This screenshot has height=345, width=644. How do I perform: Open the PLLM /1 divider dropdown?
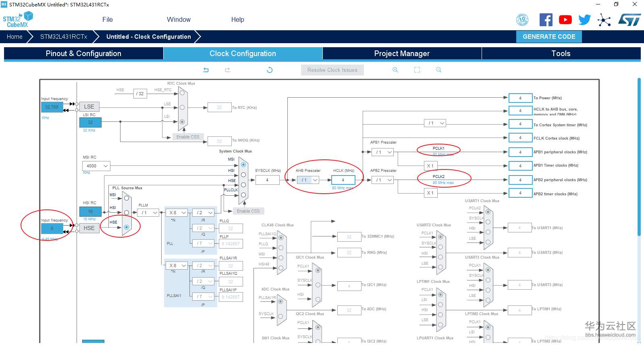click(148, 213)
